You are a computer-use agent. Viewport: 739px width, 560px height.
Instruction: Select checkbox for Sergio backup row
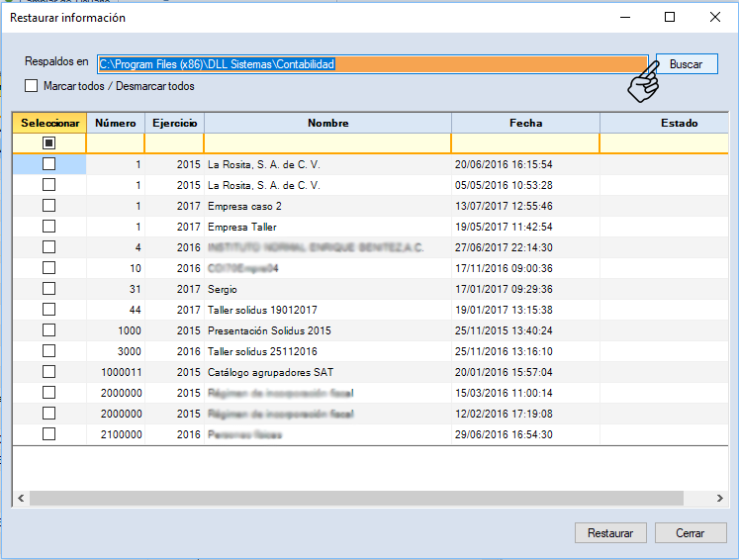(x=48, y=289)
